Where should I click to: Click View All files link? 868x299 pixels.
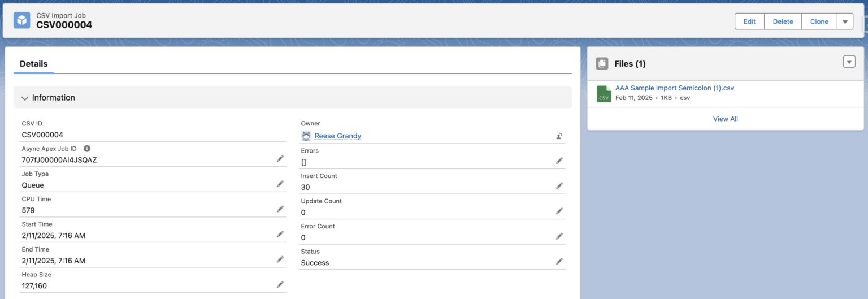coord(726,119)
